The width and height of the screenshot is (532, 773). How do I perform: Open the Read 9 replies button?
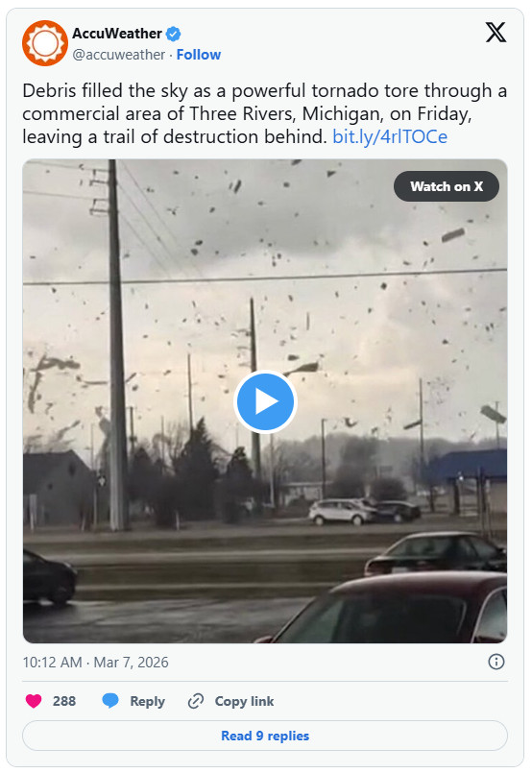(x=265, y=736)
